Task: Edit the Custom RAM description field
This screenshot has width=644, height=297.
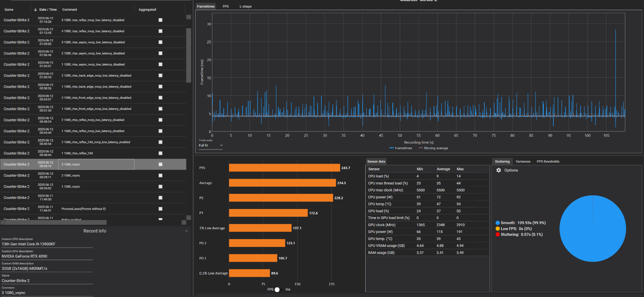Action: point(47,268)
